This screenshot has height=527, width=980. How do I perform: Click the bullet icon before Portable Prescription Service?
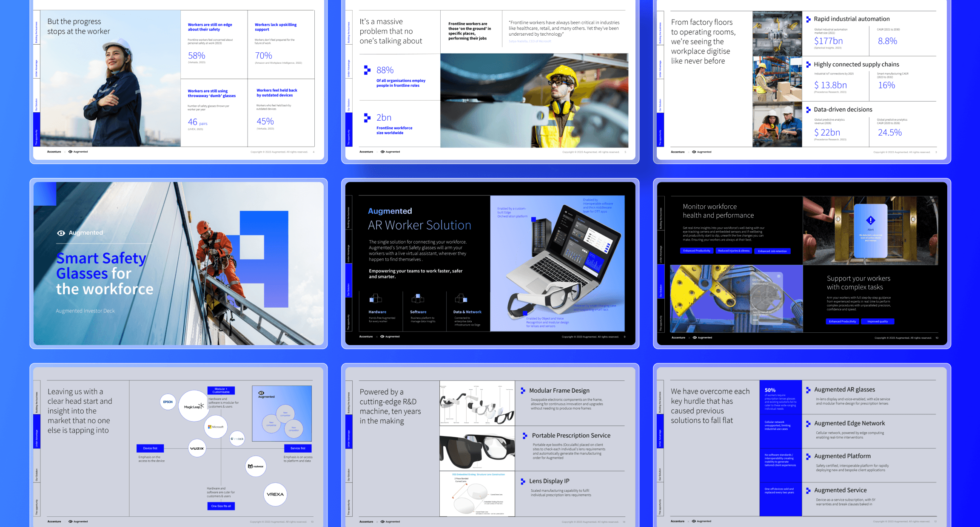pos(525,436)
